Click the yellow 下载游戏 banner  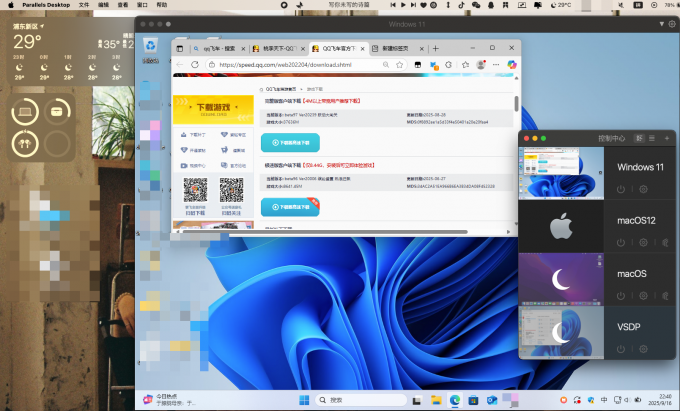click(213, 110)
